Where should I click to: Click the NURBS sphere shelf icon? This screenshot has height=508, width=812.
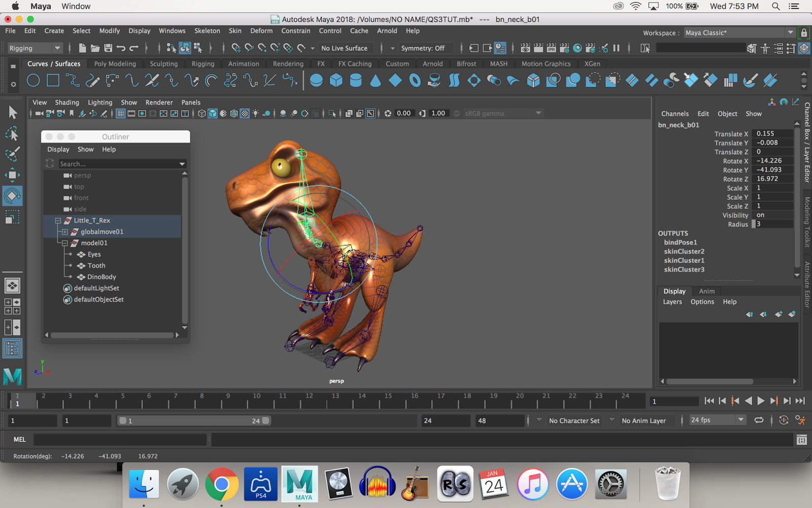click(x=317, y=80)
